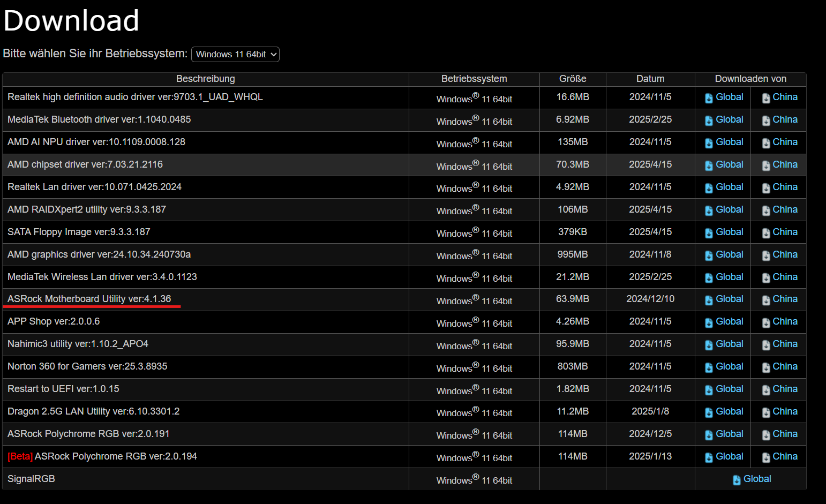Click the 995MB size cell
The height and width of the screenshot is (504, 826).
573,254
